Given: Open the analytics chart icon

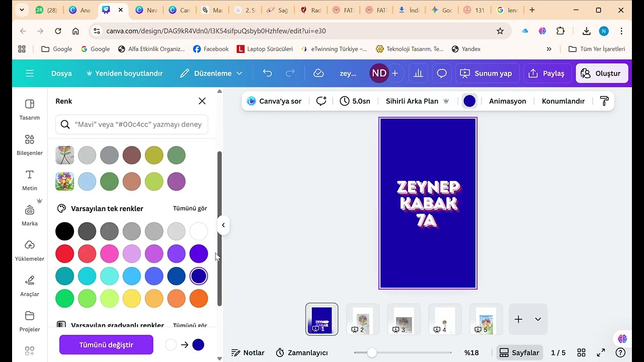Looking at the screenshot, I should 418,73.
